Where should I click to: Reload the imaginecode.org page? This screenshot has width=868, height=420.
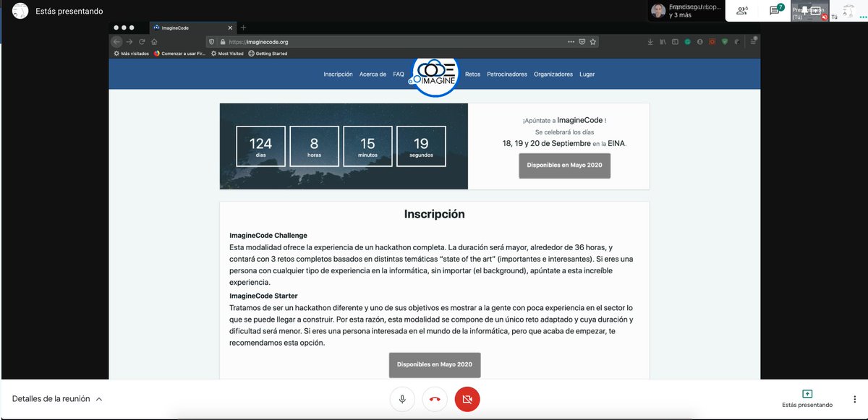click(x=142, y=42)
